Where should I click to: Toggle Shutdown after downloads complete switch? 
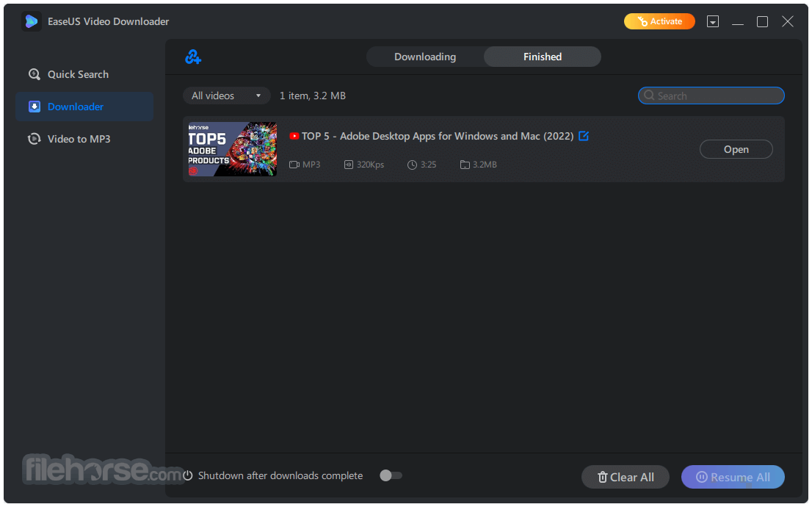click(x=391, y=475)
